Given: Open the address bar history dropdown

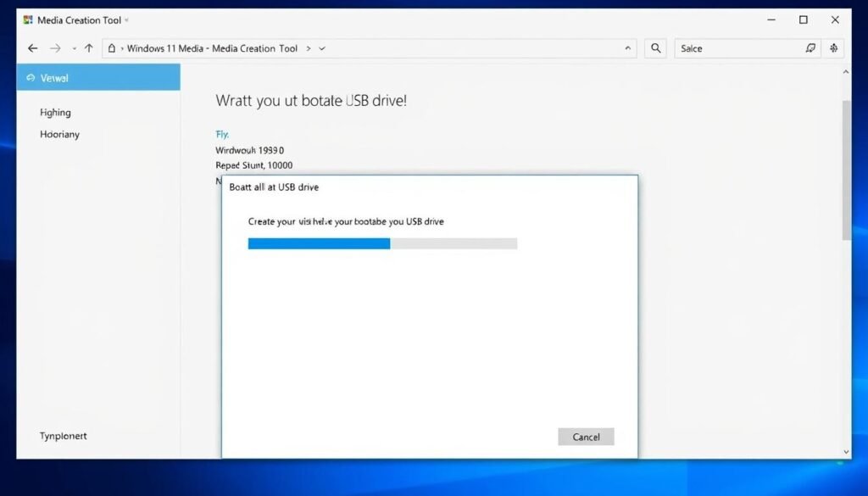Looking at the screenshot, I should coord(322,48).
